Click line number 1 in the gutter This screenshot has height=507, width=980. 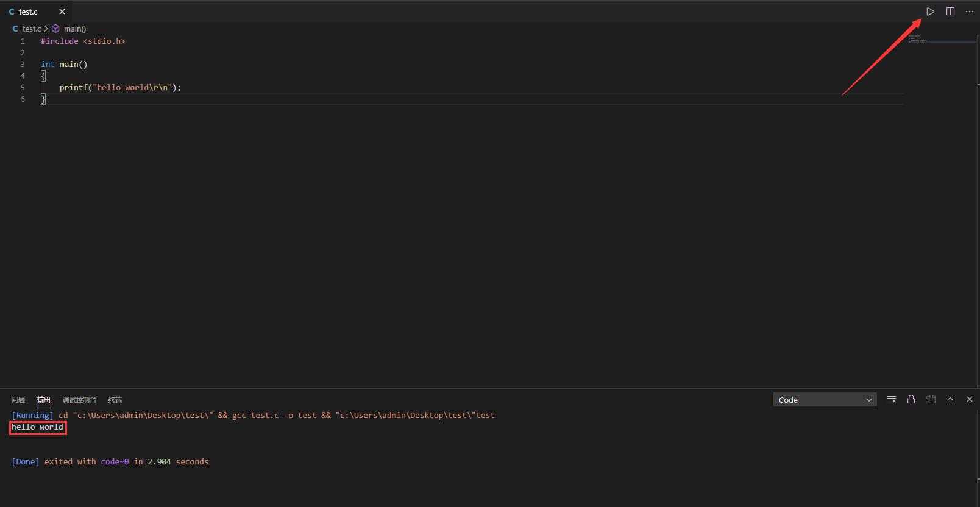(x=23, y=41)
